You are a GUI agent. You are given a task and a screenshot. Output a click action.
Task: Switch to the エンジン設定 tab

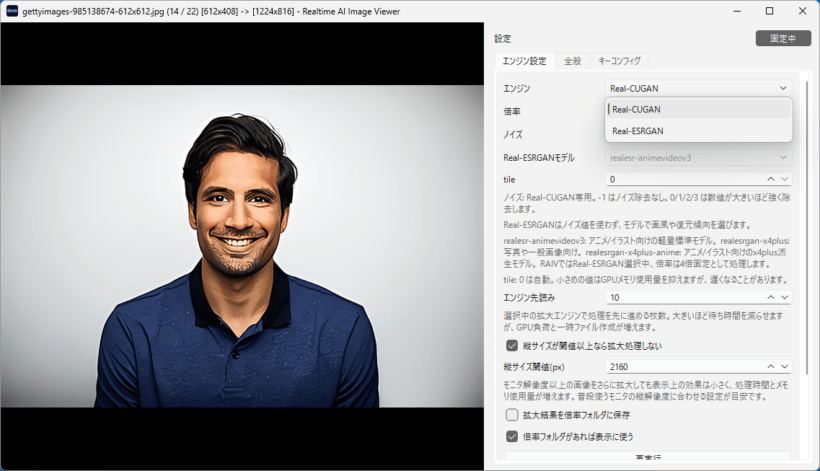(524, 61)
